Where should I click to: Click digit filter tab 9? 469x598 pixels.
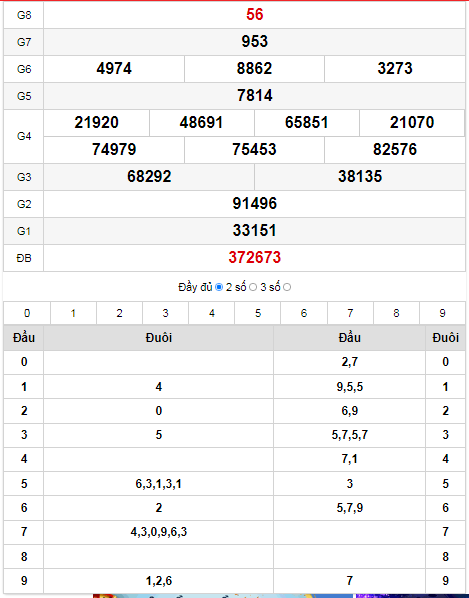coord(442,313)
